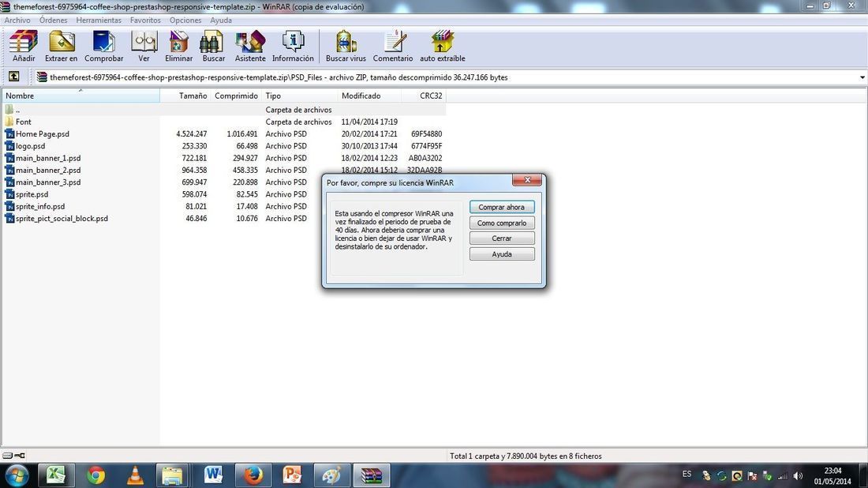Select the Font folder
868x488 pixels.
[223, 122]
